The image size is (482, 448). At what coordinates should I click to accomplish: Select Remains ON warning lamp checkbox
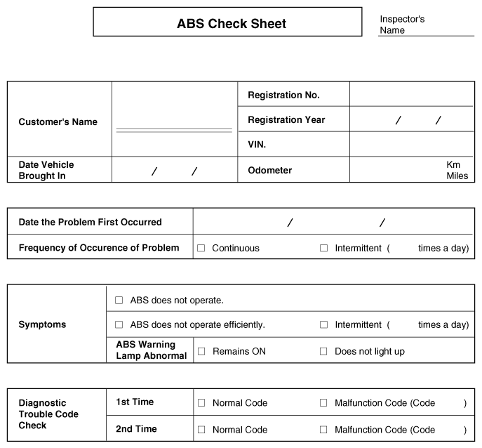click(x=201, y=351)
